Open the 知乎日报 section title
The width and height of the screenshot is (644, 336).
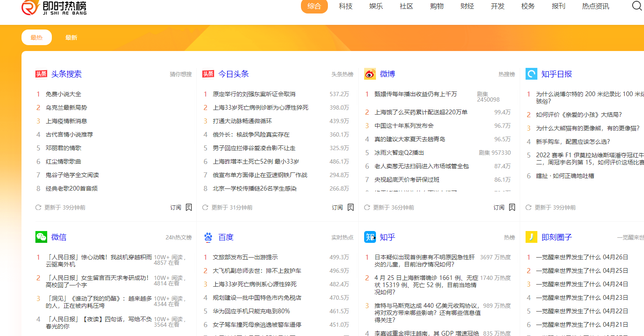tap(557, 74)
